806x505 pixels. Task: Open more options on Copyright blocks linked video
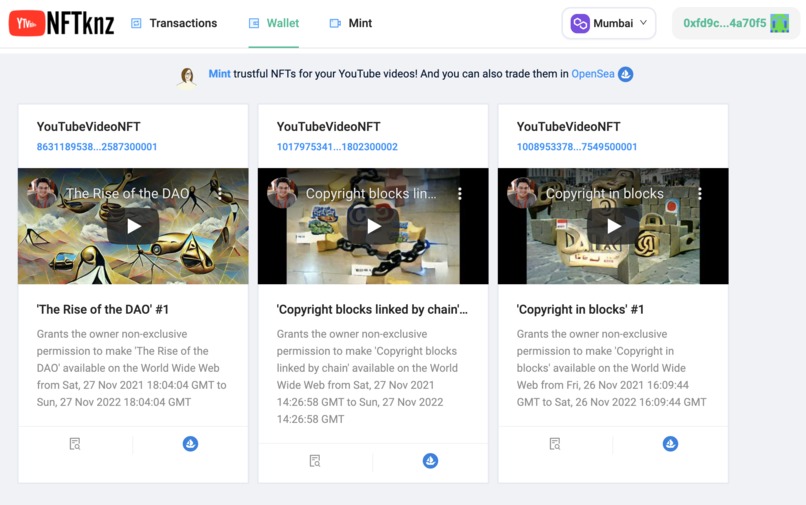coord(460,193)
